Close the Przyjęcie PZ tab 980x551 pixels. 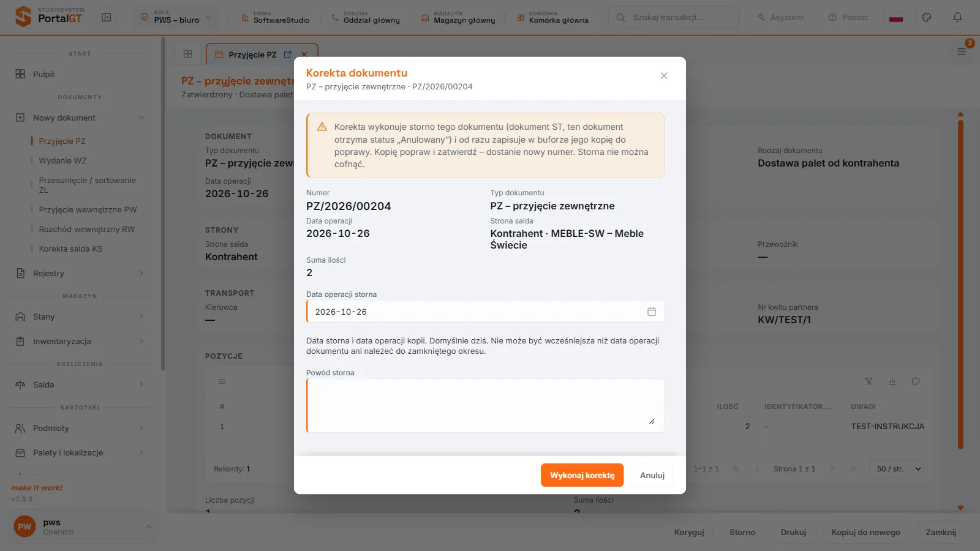coord(304,54)
